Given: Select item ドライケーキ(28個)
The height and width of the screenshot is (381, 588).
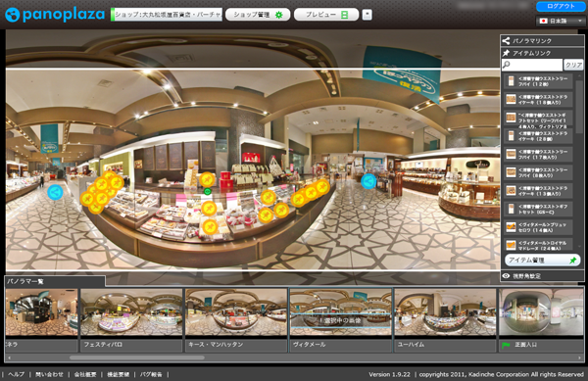Looking at the screenshot, I should 538,135.
